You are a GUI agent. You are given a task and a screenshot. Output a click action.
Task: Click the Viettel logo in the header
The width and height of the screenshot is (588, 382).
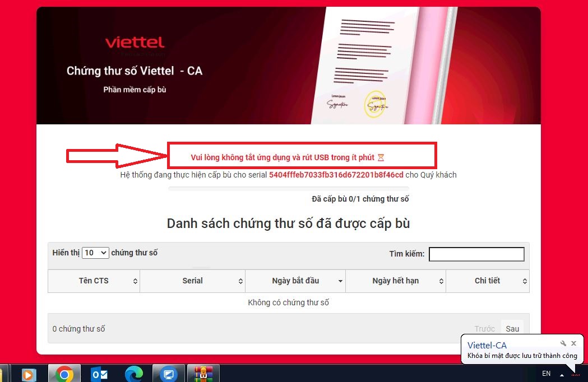[x=135, y=42]
